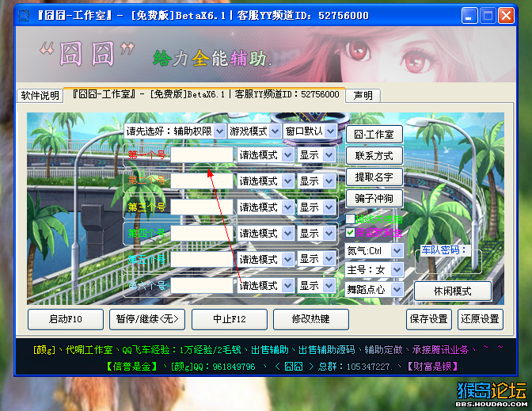532x411 pixels.
Task: Open 请选模式 dropdown for 第一个号
Action: click(x=265, y=155)
